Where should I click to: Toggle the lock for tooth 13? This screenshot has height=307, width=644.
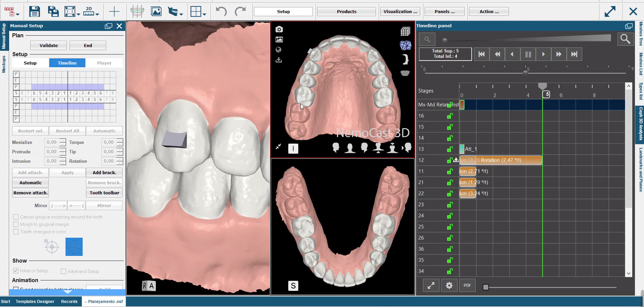coord(450,149)
